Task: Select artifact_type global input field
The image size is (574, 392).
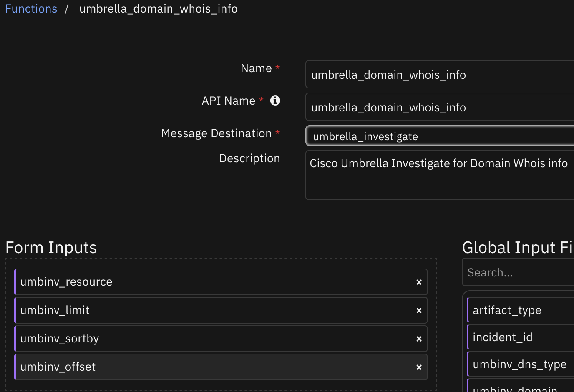Action: point(521,310)
